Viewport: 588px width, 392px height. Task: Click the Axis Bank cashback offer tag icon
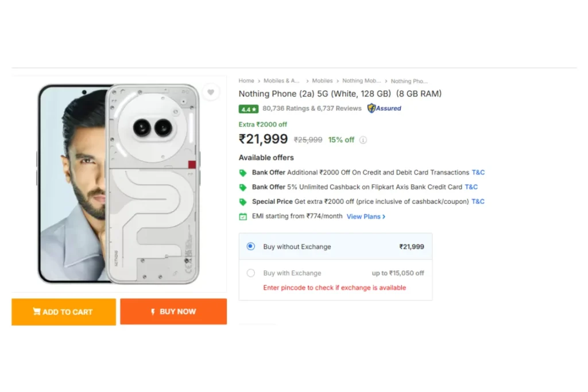coord(243,187)
